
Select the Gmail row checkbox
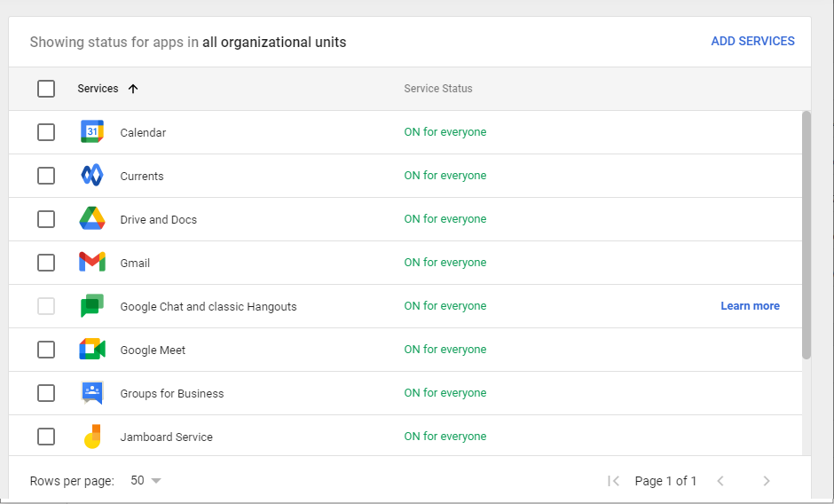(46, 263)
